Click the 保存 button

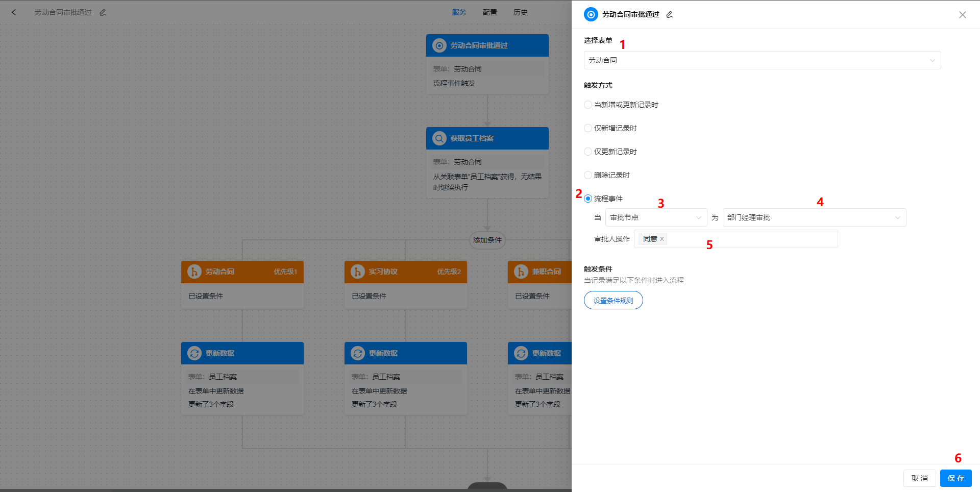(x=955, y=478)
